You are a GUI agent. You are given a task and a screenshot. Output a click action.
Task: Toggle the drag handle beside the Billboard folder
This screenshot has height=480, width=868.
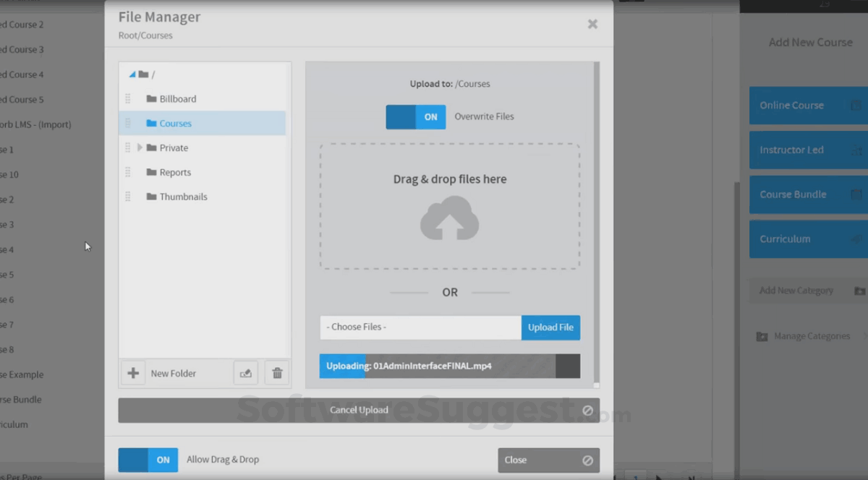[129, 99]
